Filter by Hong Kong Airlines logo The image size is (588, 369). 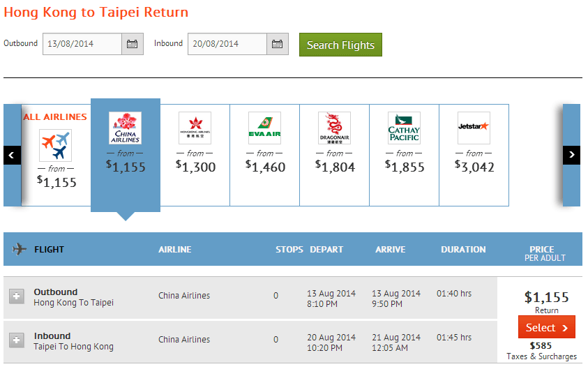tap(195, 128)
